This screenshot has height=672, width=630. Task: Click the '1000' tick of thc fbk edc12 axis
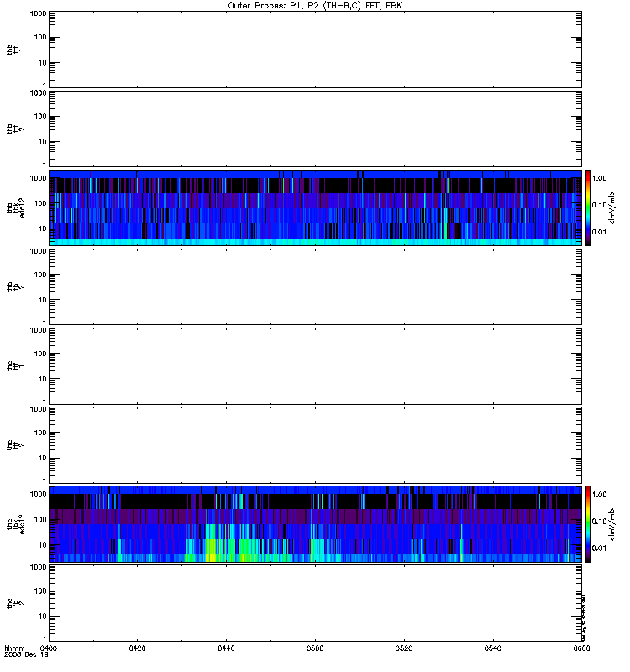[x=38, y=494]
